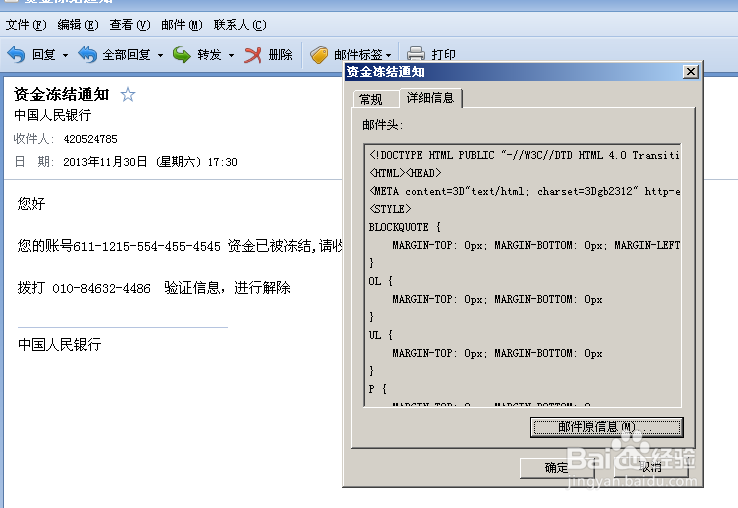The image size is (738, 508).
Task: Click phone number 010-84632-4486 in body
Action: (101, 288)
